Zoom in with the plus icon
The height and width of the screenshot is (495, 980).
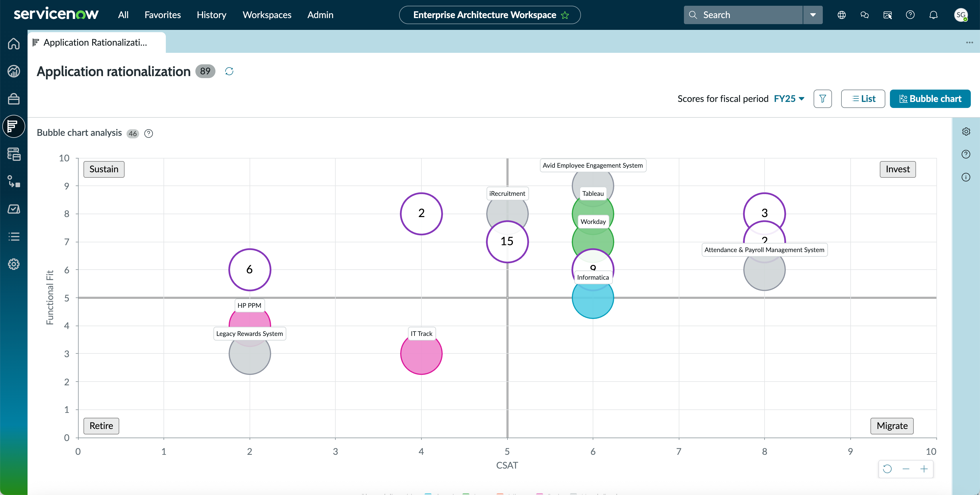coord(924,469)
